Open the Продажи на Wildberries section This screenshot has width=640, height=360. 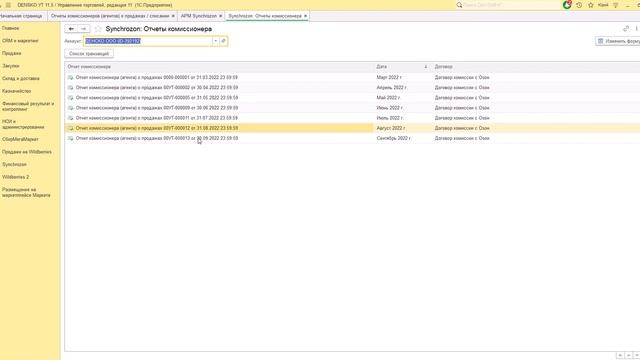[27, 152]
